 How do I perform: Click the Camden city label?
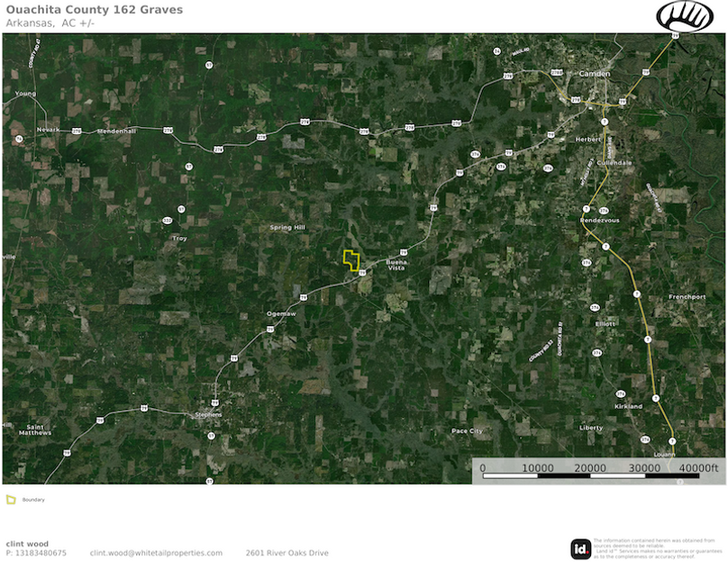[595, 74]
